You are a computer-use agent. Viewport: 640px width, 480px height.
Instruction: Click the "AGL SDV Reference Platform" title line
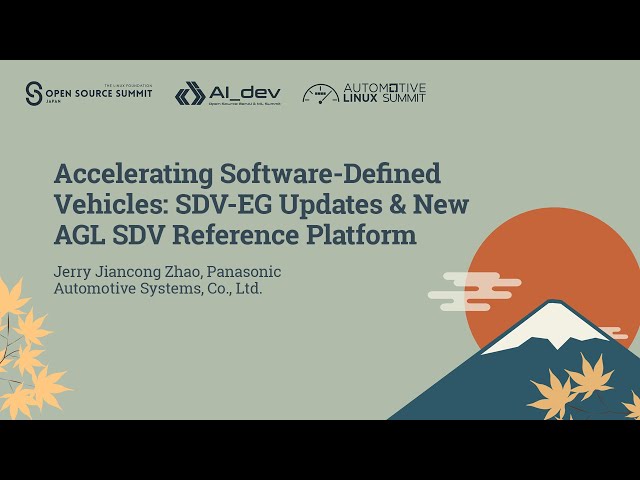235,236
